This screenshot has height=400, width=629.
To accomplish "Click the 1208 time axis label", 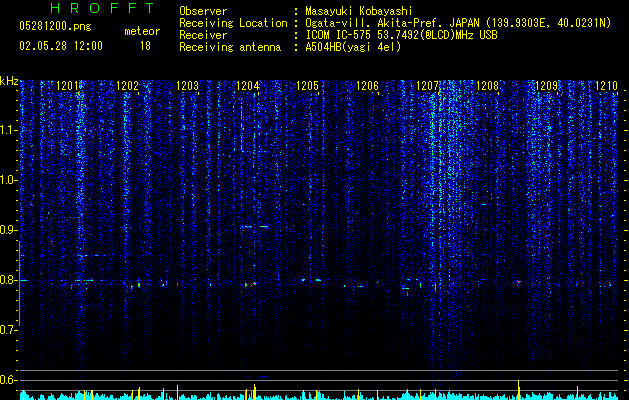I will (487, 85).
